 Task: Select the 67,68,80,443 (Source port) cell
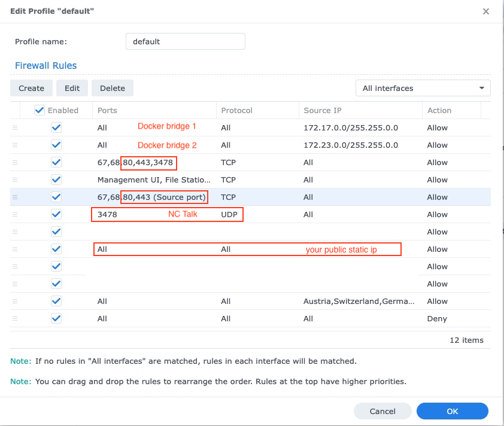tap(151, 197)
